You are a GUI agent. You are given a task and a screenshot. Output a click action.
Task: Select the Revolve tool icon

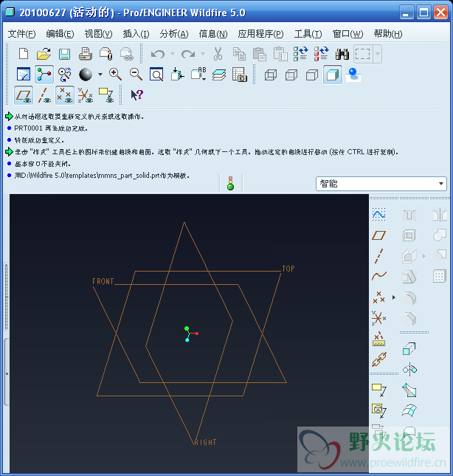pyautogui.click(x=409, y=370)
